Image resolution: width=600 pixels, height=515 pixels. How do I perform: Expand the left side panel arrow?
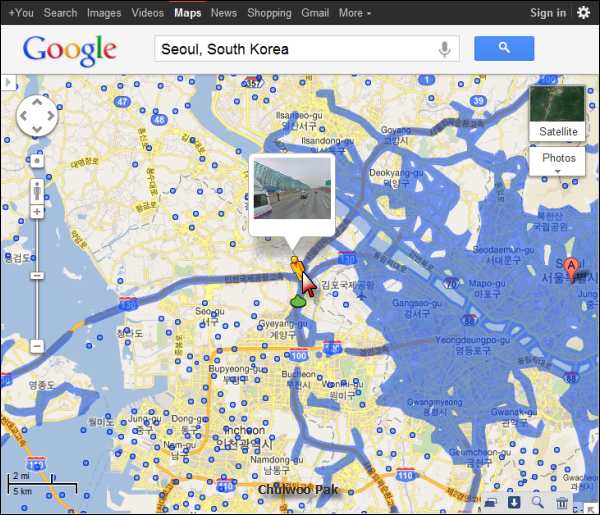(8, 82)
